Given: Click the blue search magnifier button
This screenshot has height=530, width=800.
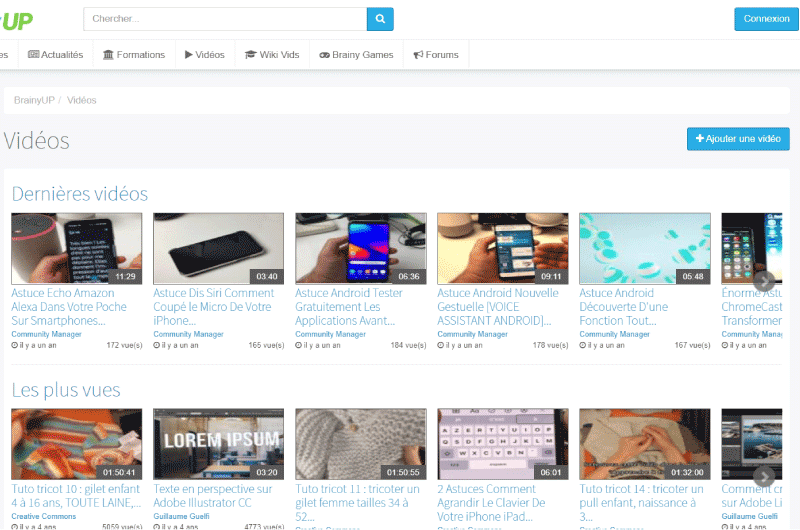Looking at the screenshot, I should tap(380, 19).
